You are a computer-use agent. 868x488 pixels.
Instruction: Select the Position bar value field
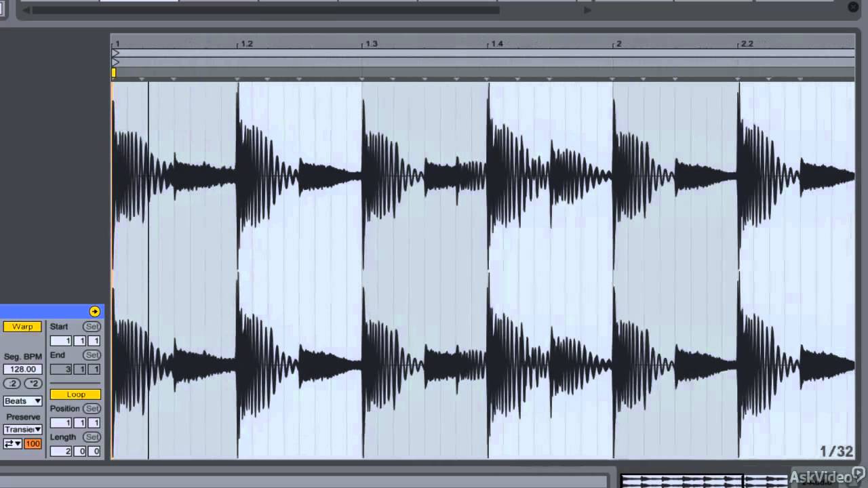[x=61, y=423]
